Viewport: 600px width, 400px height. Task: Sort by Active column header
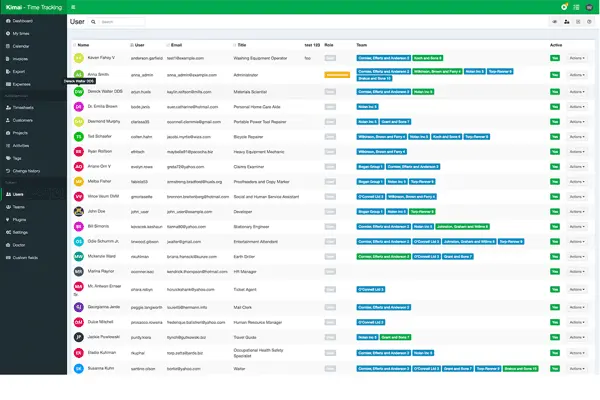coord(555,45)
